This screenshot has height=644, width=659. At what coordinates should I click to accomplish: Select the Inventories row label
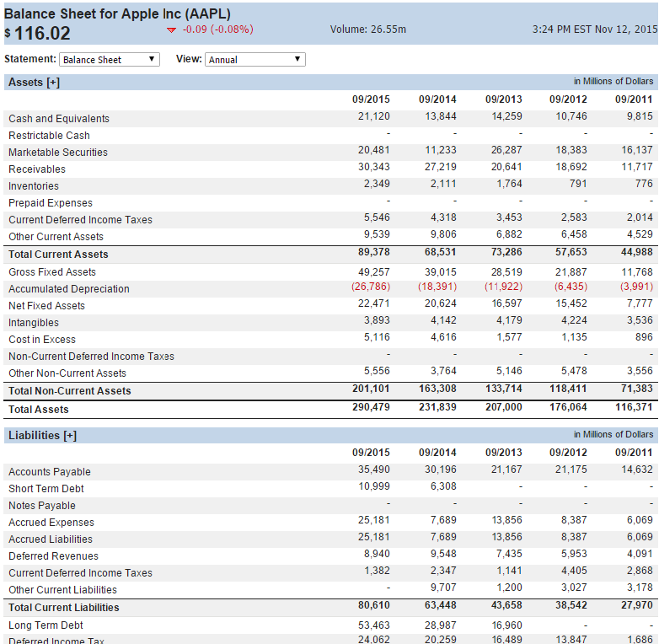(x=34, y=185)
